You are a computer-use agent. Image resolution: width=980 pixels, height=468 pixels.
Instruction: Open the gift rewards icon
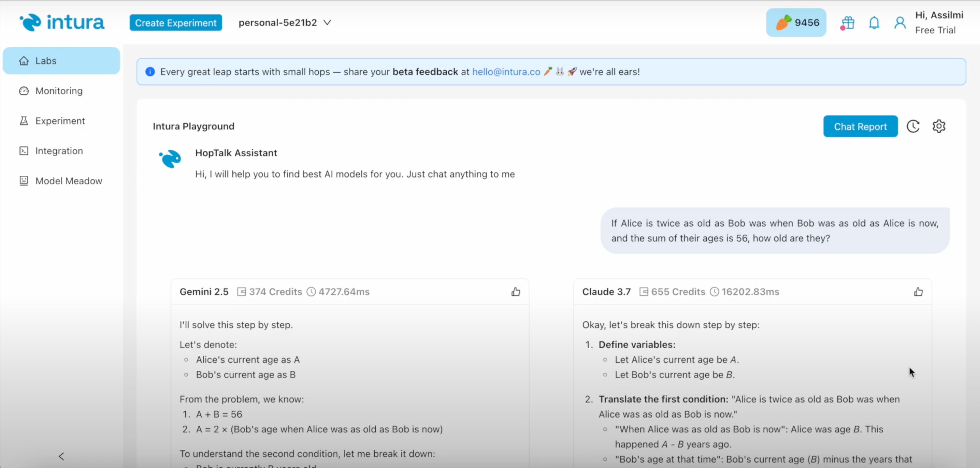coord(847,23)
